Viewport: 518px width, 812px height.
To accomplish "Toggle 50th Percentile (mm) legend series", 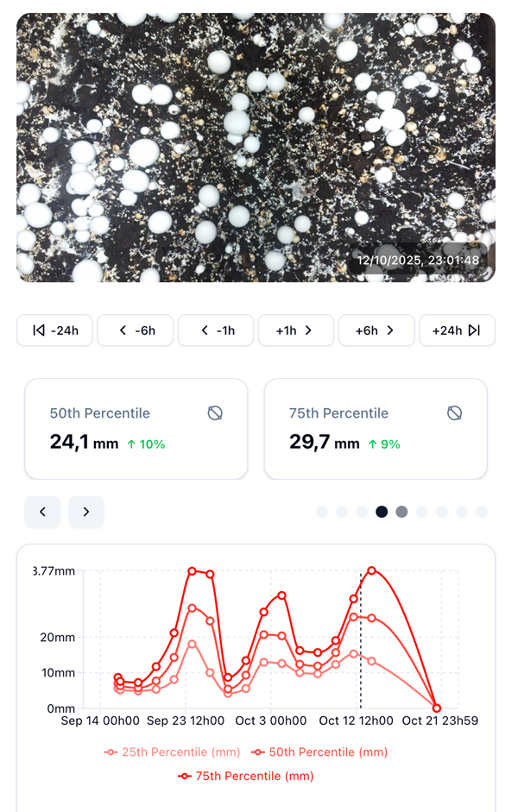I will (319, 752).
